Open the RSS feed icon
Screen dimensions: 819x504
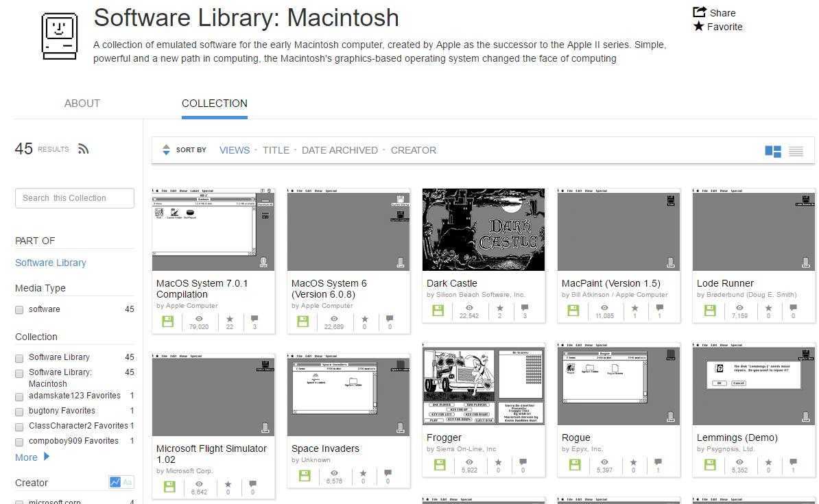coord(83,149)
